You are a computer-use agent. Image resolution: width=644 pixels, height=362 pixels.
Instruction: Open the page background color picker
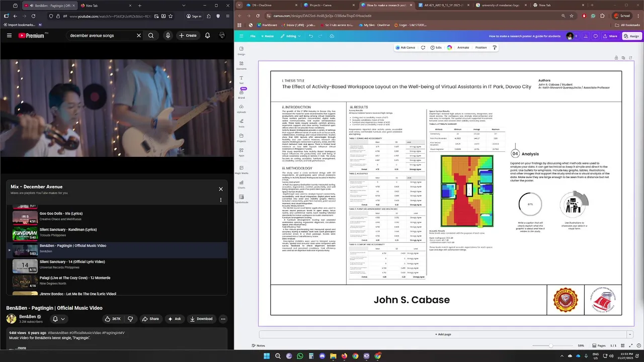tap(449, 47)
